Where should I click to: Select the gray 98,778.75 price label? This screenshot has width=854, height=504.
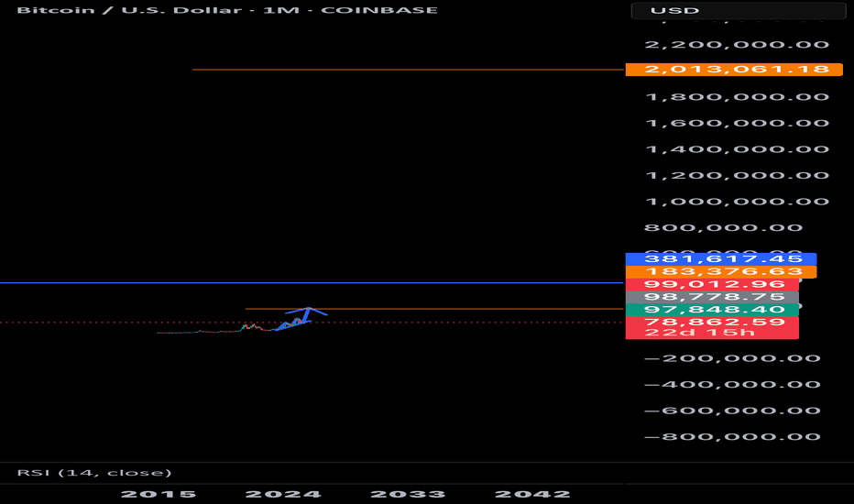pos(712,296)
